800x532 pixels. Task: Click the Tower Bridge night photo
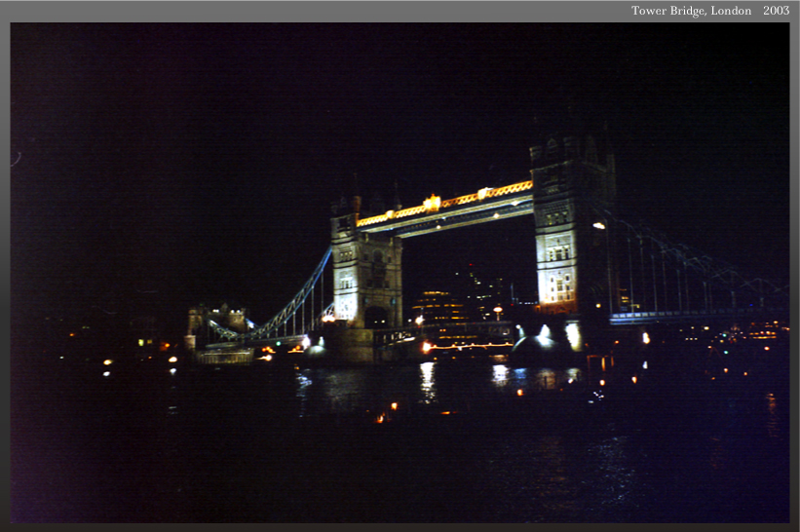[400, 273]
